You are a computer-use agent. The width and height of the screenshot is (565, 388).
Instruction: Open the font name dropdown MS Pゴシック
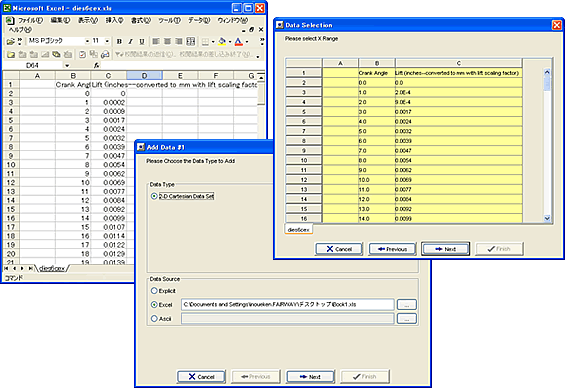tap(87, 42)
